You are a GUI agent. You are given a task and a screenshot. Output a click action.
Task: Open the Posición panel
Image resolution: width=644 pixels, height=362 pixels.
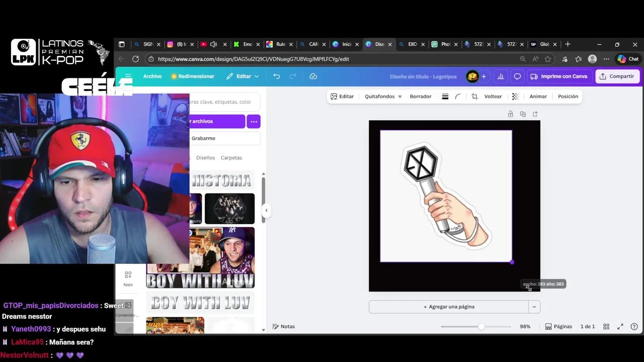coord(568,97)
